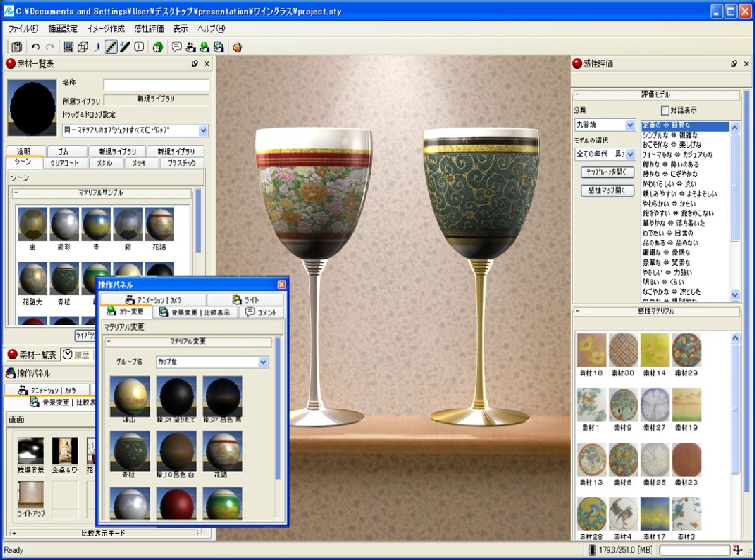Select the highlighted diagonal line tool
The image size is (755, 560).
tap(111, 47)
